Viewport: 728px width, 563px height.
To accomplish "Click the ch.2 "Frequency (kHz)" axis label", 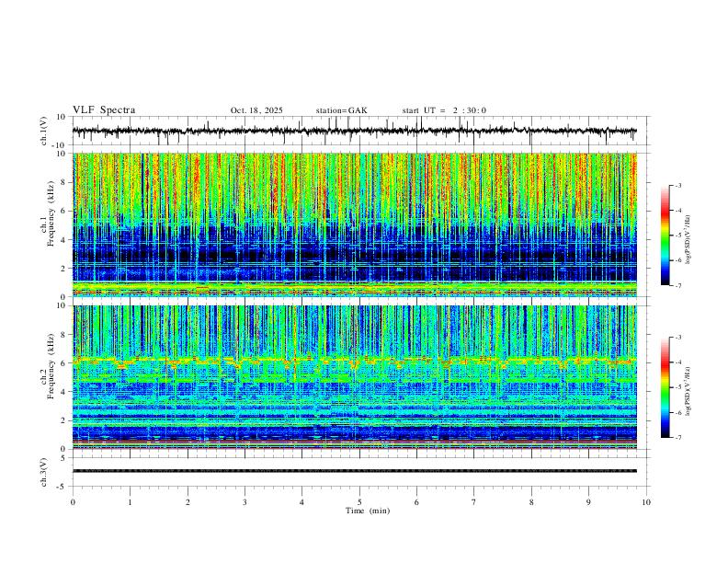I will 51,366.
